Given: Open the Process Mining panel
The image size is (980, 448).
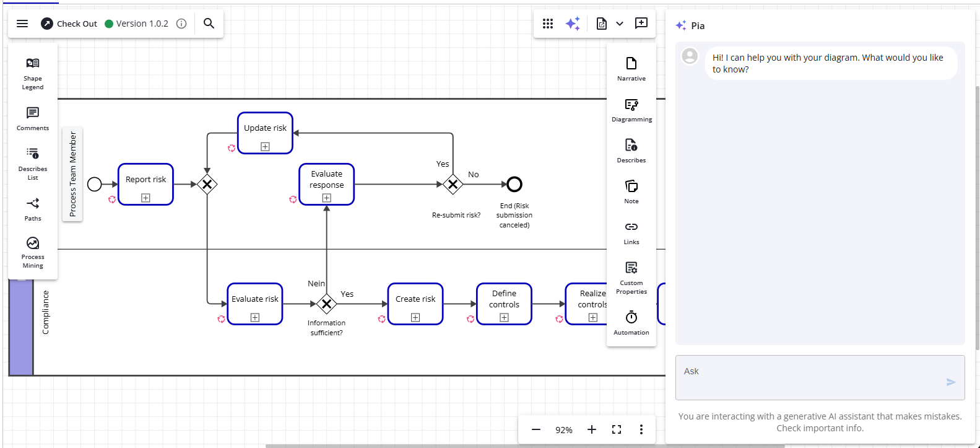Looking at the screenshot, I should (x=33, y=252).
